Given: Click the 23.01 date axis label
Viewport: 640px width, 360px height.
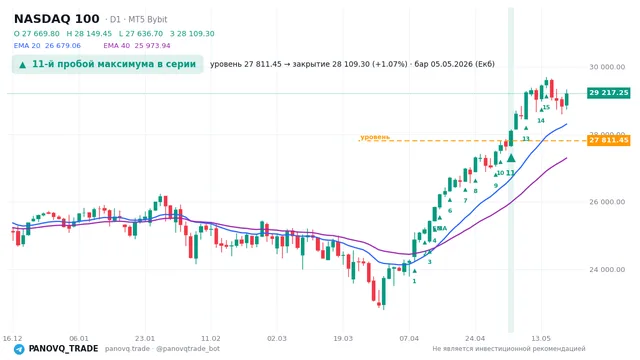Looking at the screenshot, I should coord(145,338).
